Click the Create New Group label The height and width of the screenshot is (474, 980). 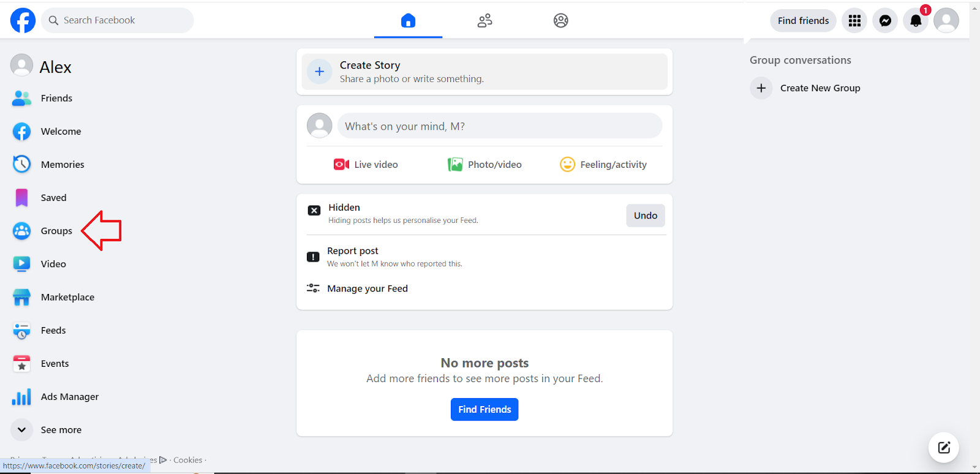point(820,88)
